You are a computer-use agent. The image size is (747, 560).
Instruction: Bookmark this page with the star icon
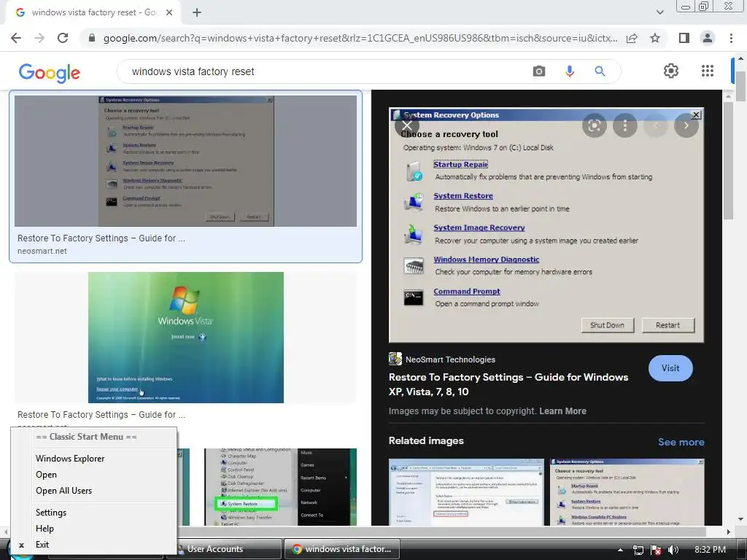pyautogui.click(x=655, y=38)
